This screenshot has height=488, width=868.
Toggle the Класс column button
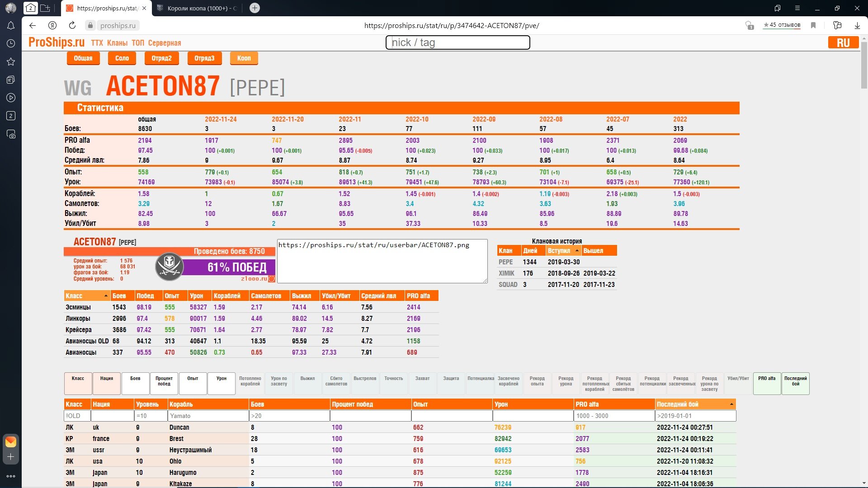pos(78,384)
